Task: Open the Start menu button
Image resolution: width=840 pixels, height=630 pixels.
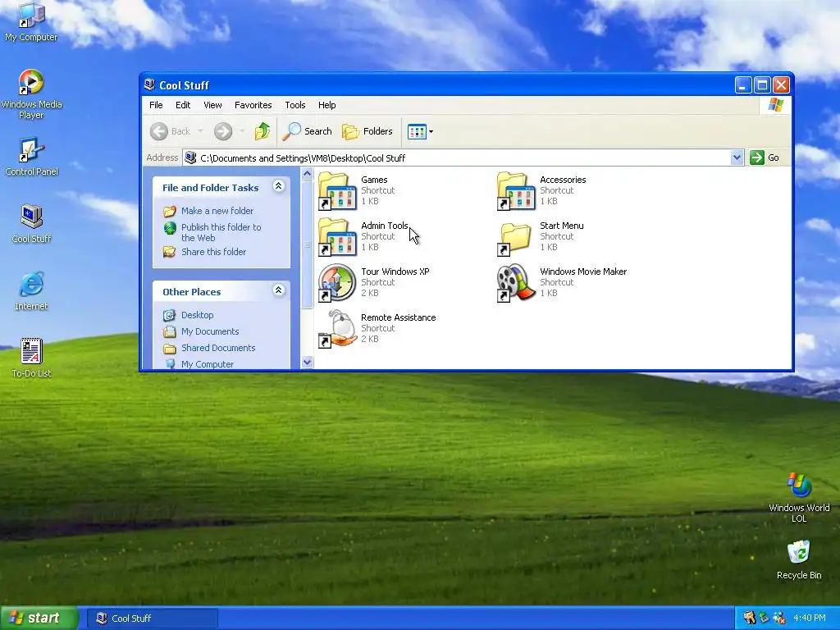Action: point(39,619)
